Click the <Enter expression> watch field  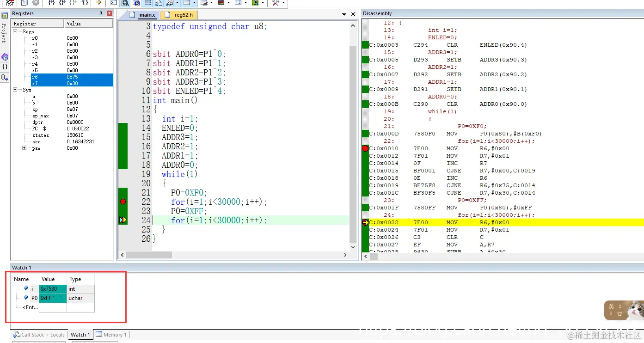pyautogui.click(x=30, y=307)
